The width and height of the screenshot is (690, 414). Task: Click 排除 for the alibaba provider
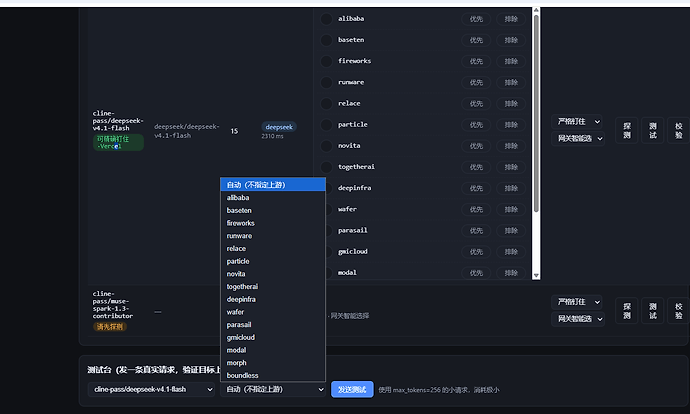[511, 19]
